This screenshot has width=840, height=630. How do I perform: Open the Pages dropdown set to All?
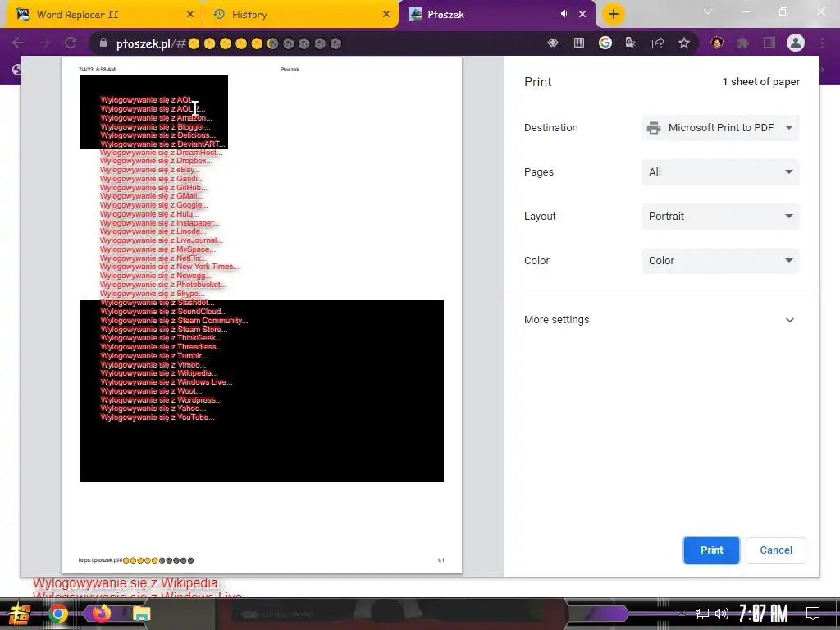click(720, 172)
